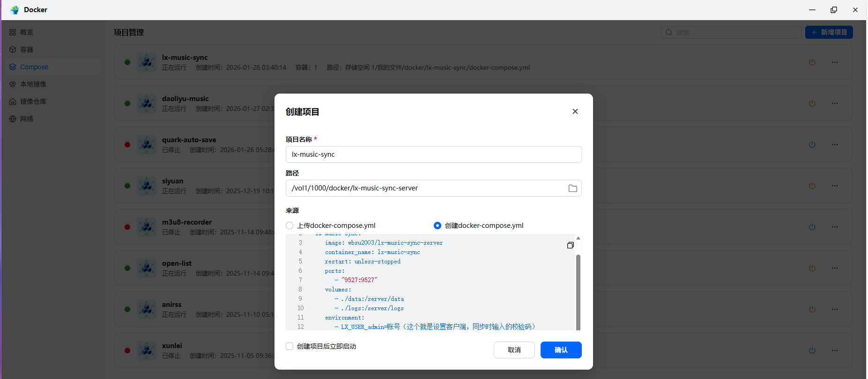
Task: Click the restart: unless-stopped code line
Action: [363, 262]
